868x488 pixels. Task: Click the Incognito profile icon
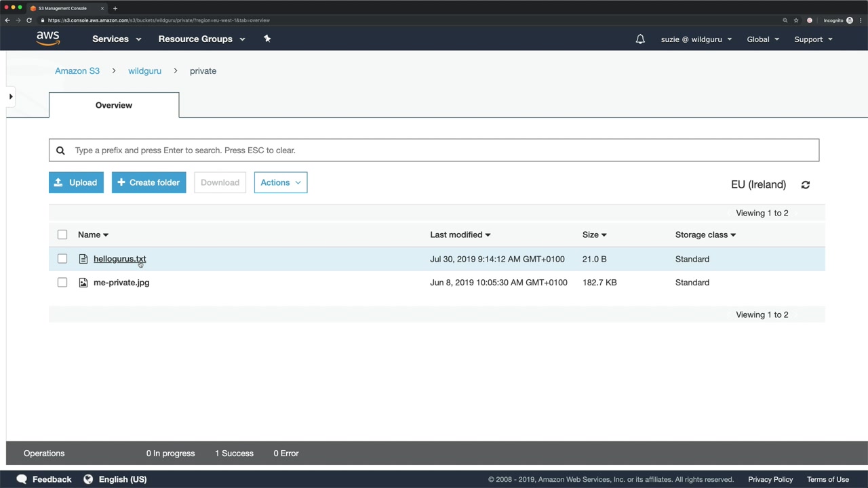click(x=850, y=20)
